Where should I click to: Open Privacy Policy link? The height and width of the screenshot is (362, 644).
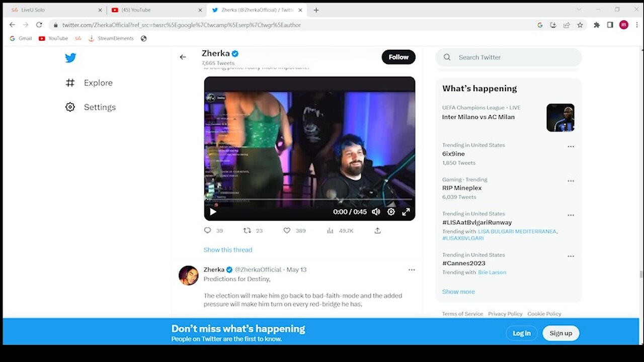click(x=505, y=314)
